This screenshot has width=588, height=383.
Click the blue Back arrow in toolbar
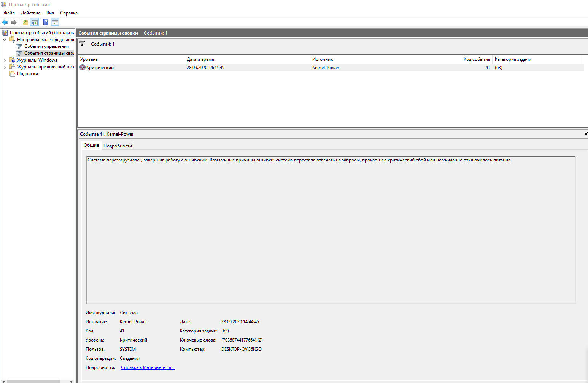coord(5,22)
